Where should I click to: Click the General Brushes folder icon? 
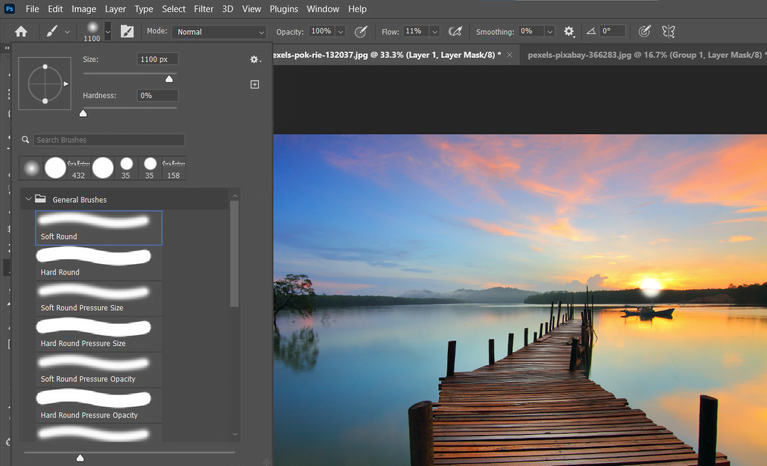click(41, 199)
